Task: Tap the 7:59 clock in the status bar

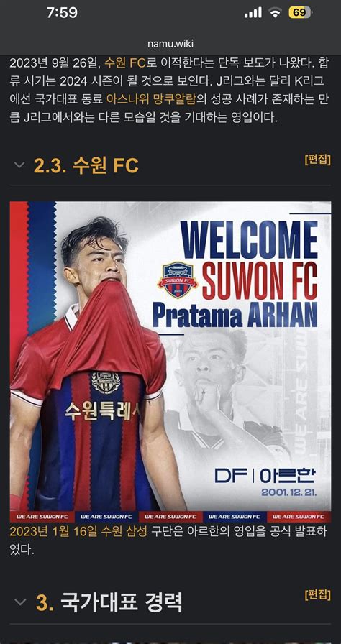Action: pos(62,13)
